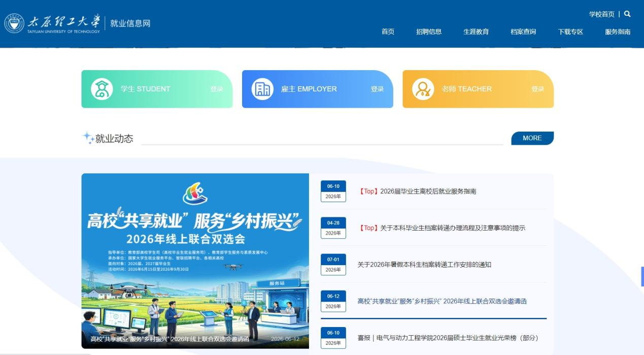Image resolution: width=644 pixels, height=355 pixels.
Task: Click the banner caption title text
Action: pos(170,339)
